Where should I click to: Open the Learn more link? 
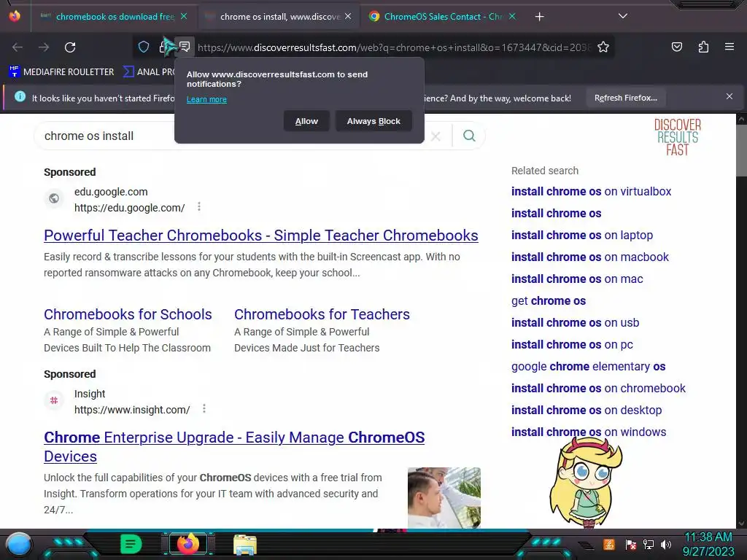[206, 99]
